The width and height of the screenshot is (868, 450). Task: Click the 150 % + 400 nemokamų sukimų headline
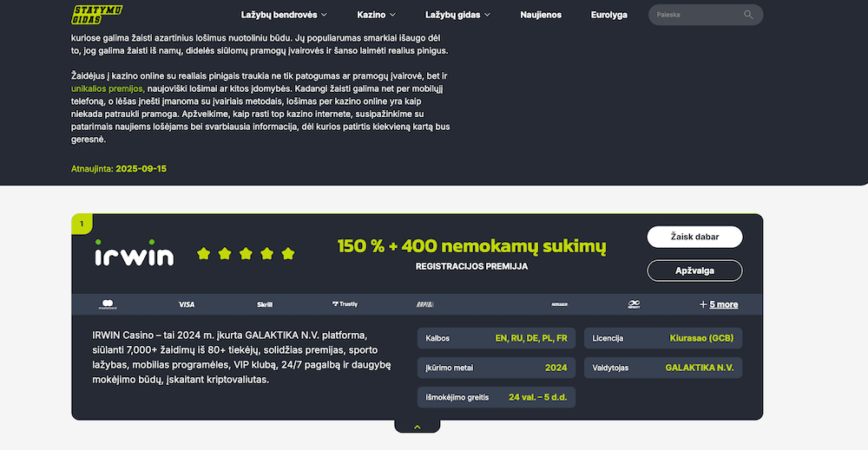click(471, 246)
